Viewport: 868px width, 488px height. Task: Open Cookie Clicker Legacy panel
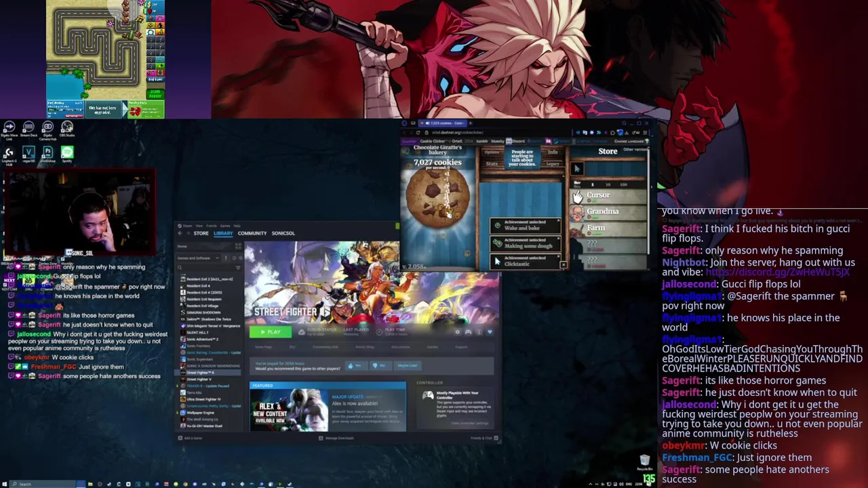tap(553, 164)
